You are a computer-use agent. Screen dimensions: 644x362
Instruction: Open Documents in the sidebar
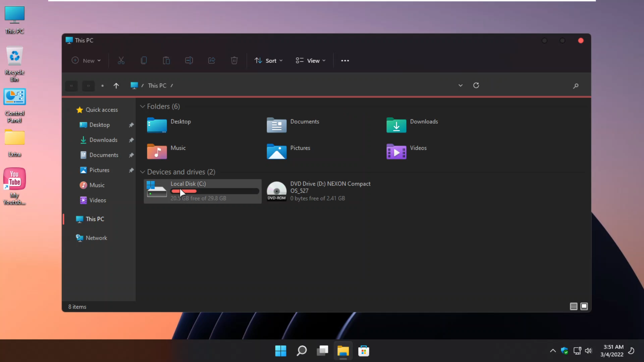coord(99,155)
